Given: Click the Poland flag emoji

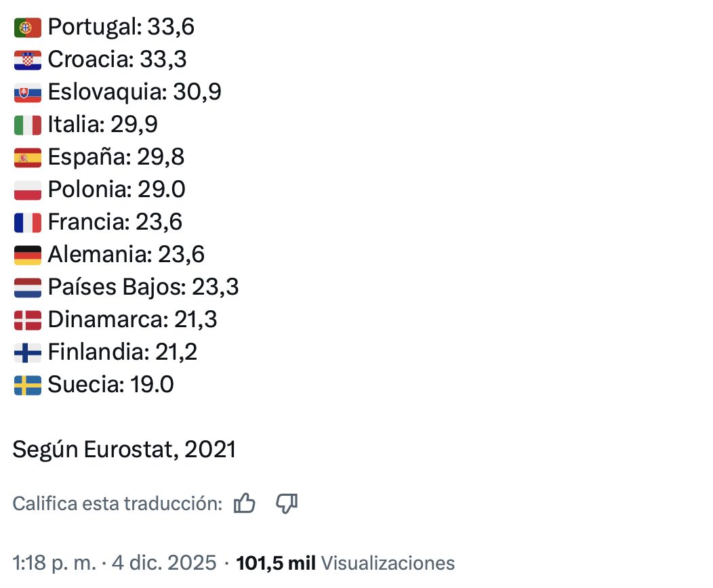Looking at the screenshot, I should (x=28, y=190).
